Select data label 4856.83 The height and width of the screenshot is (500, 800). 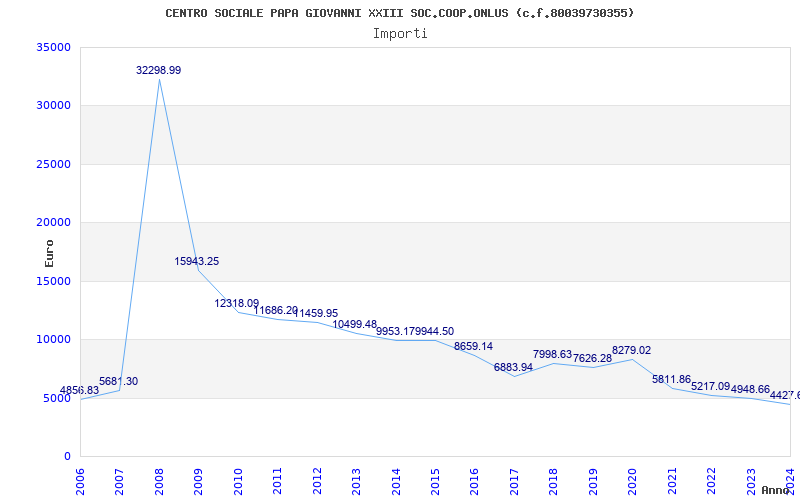coord(80,391)
